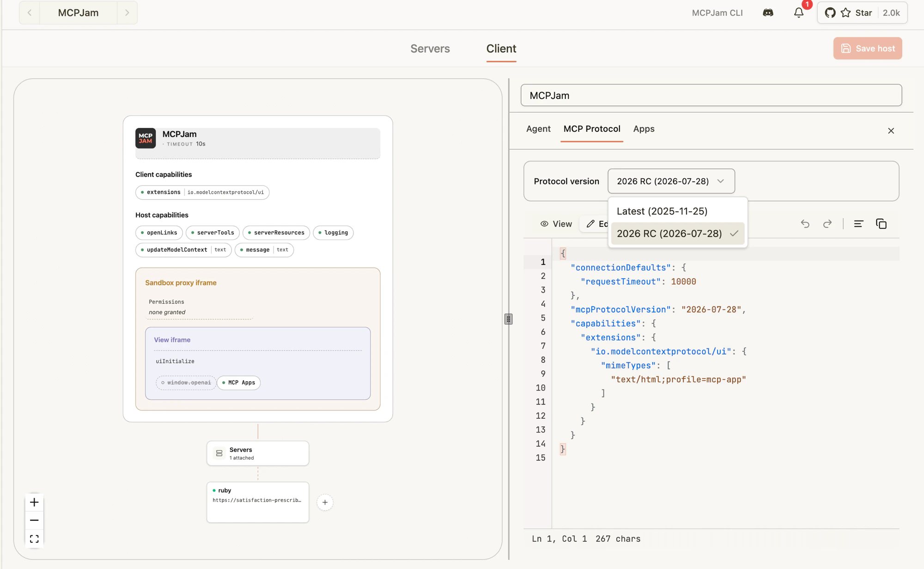Close the host settings panel
Screen dimensions: 924x569
[x=891, y=131]
